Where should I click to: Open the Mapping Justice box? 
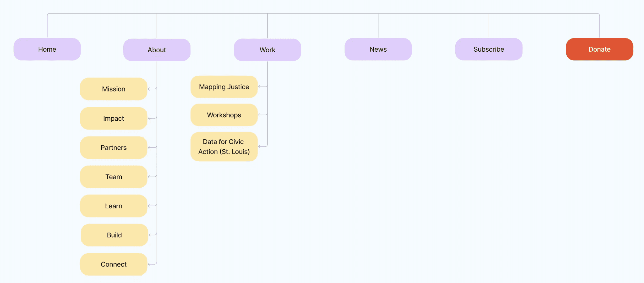pos(224,87)
